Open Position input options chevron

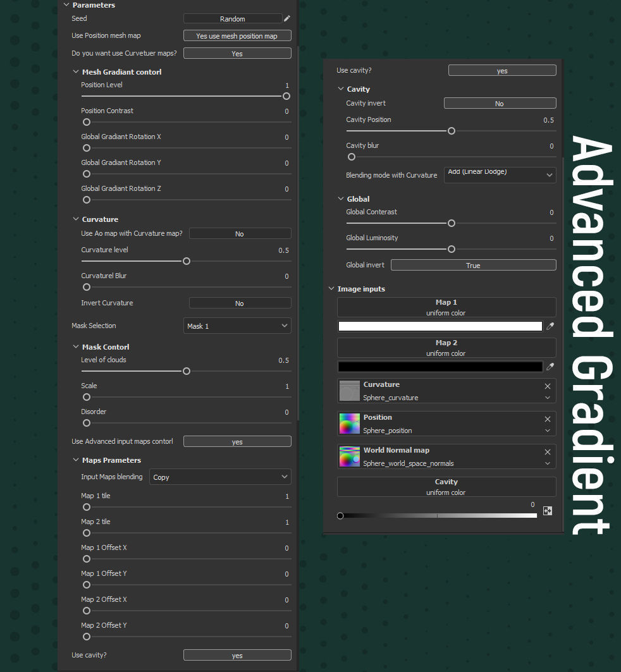click(x=547, y=431)
